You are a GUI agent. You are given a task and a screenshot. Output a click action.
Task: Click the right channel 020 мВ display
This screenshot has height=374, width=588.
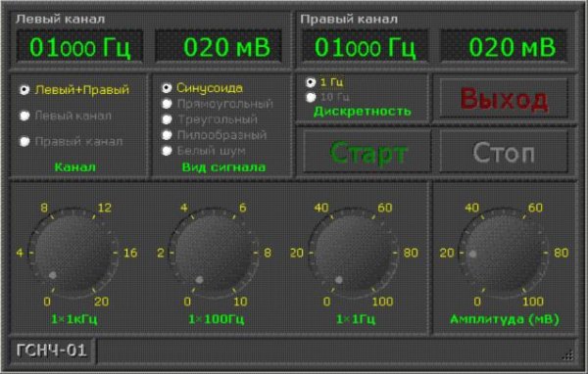[504, 47]
